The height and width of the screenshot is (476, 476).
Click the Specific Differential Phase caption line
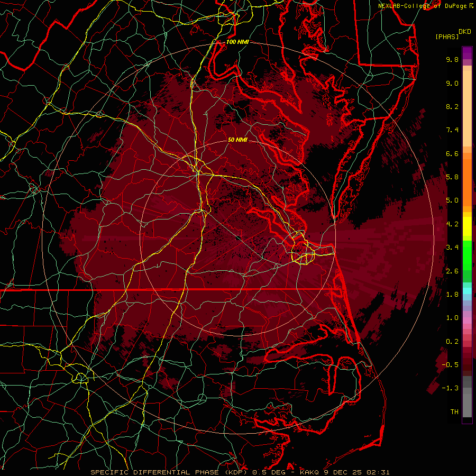point(240,472)
